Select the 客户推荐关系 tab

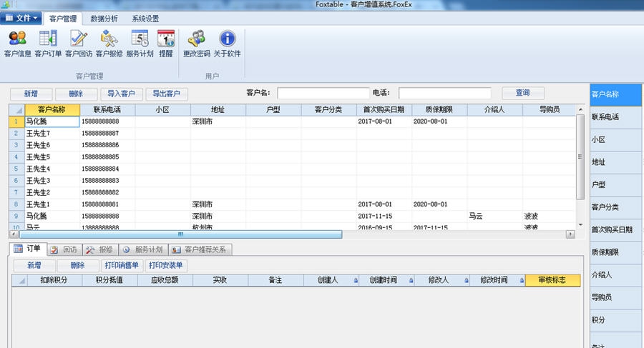(200, 249)
